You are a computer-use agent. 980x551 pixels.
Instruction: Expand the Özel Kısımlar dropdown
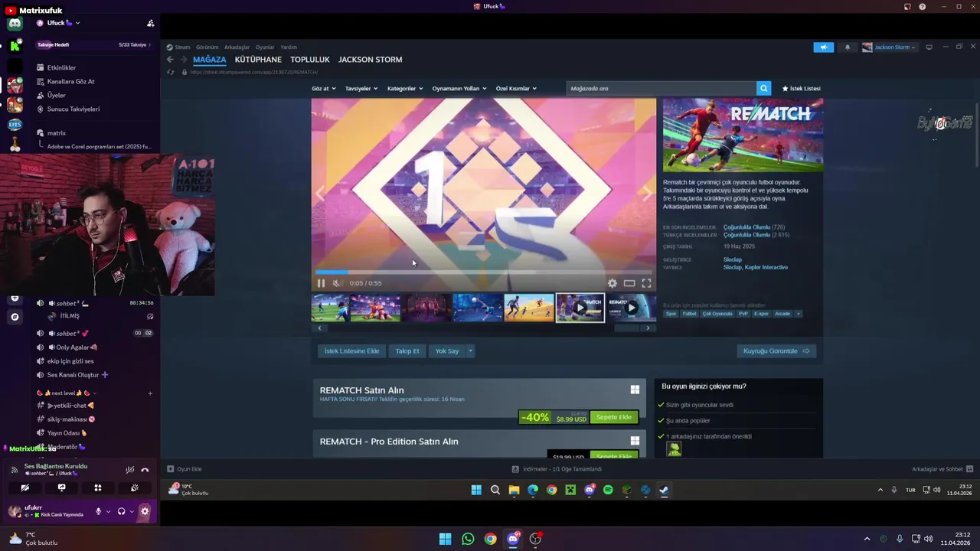(x=516, y=88)
